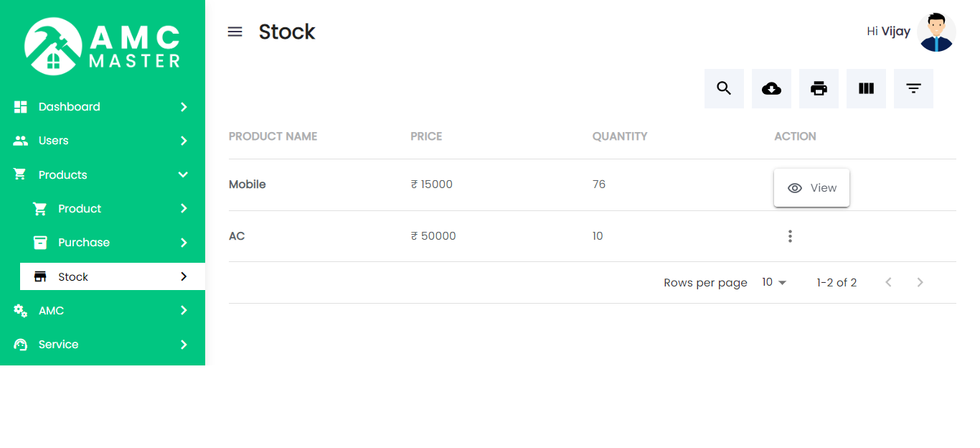Select the Users people icon in sidebar
The height and width of the screenshot is (448, 980).
pos(20,140)
